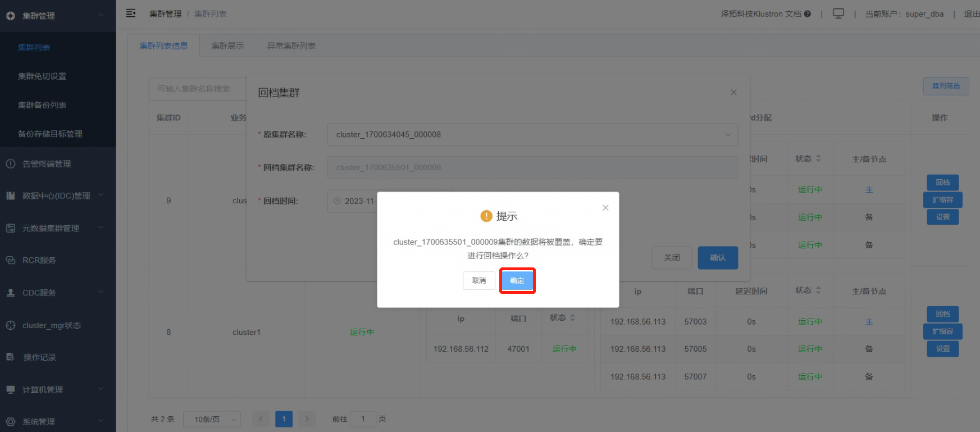
Task: Click the 集群管理 sidebar icon
Action: (11, 16)
